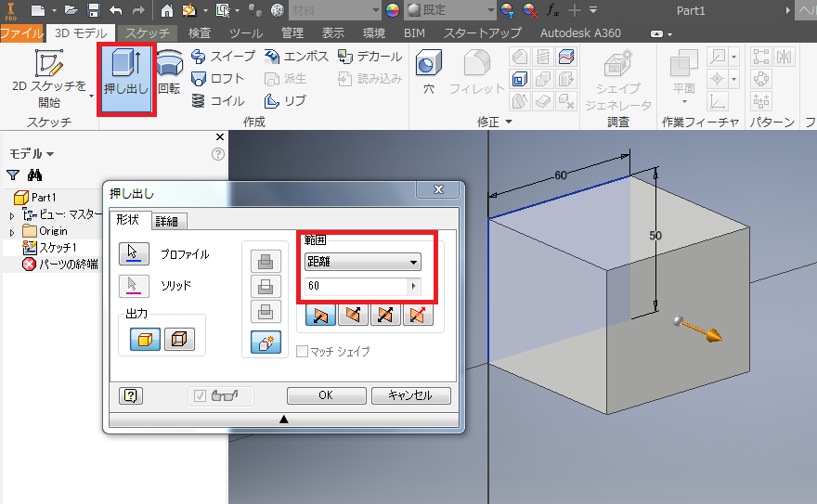Select Asymmetric extrude direction button
Image resolution: width=817 pixels, height=504 pixels.
pos(418,315)
